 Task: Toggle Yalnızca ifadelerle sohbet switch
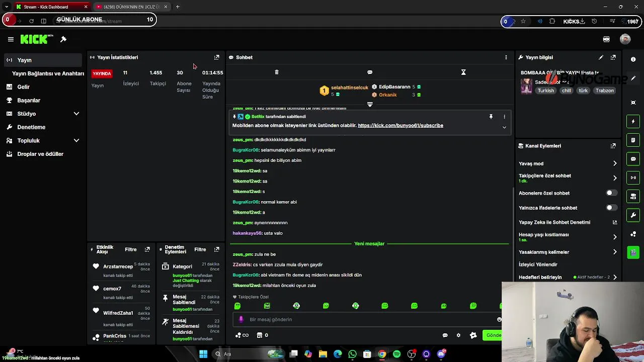[x=611, y=208]
